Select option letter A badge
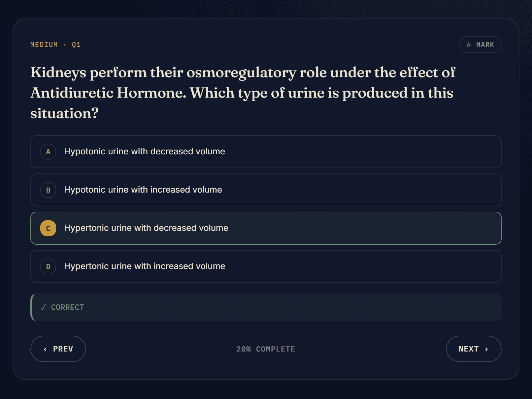Viewport: 532px width, 399px height. 48,152
